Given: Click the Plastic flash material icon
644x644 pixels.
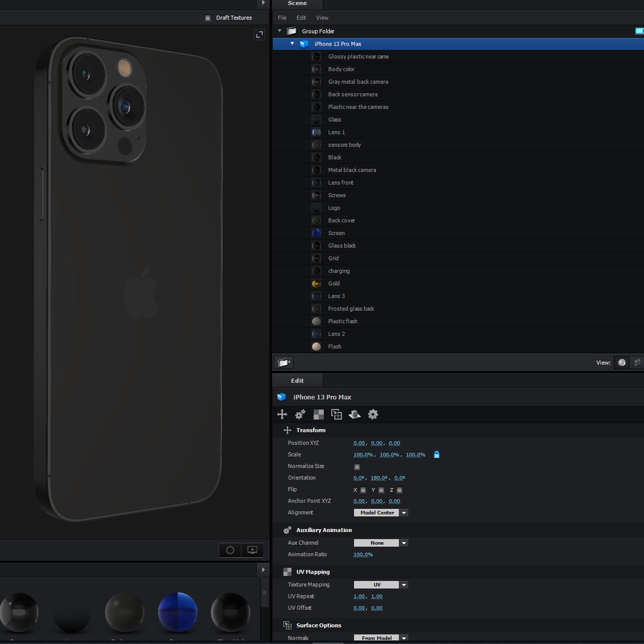Looking at the screenshot, I should point(316,321).
